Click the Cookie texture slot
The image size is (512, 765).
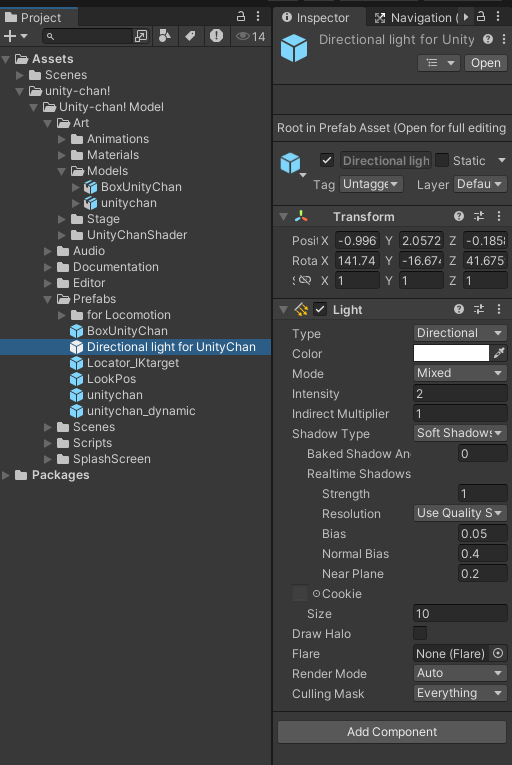pyautogui.click(x=300, y=593)
